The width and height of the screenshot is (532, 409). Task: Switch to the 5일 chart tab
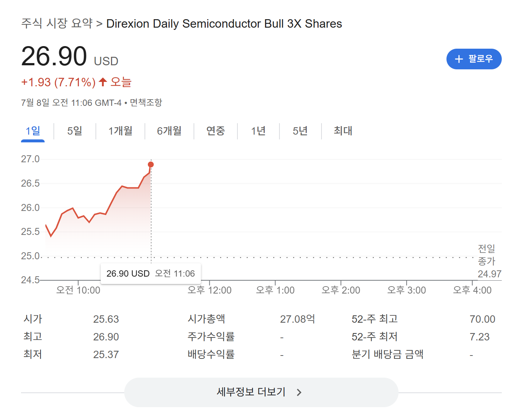(x=74, y=131)
